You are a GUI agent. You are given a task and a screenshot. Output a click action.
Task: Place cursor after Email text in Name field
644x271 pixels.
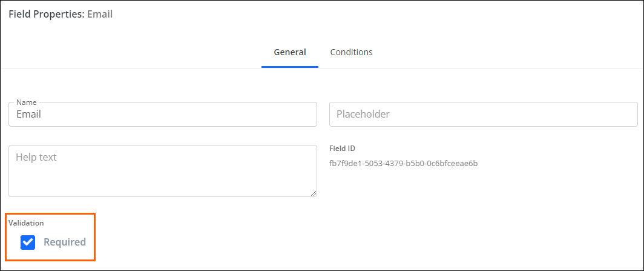tap(42, 115)
